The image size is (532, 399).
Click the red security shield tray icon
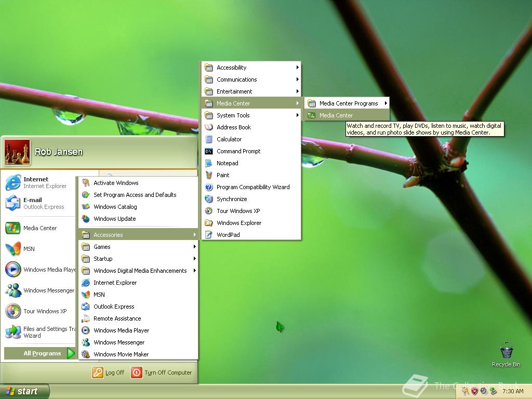click(475, 392)
